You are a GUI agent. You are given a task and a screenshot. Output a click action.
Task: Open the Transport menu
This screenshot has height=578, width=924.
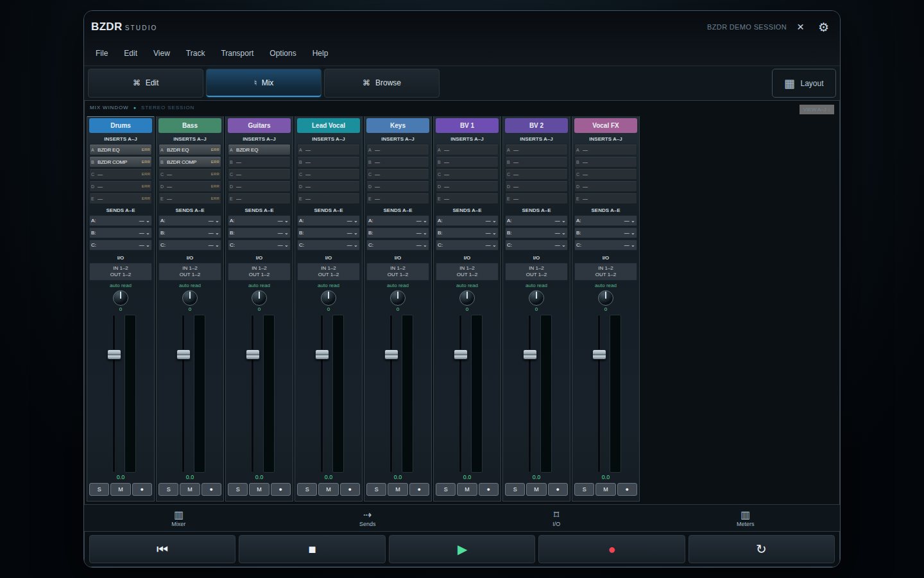click(x=237, y=53)
